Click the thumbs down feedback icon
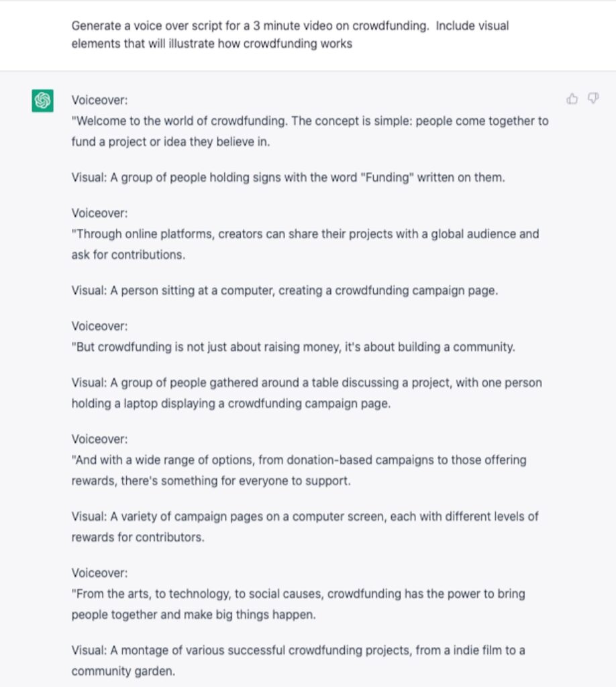The image size is (616, 687). click(x=593, y=99)
